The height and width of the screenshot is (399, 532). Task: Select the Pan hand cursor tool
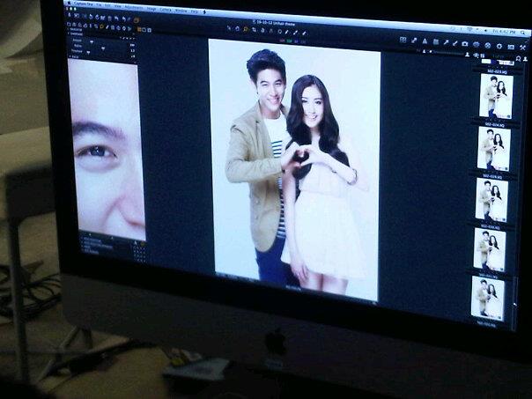point(238,29)
